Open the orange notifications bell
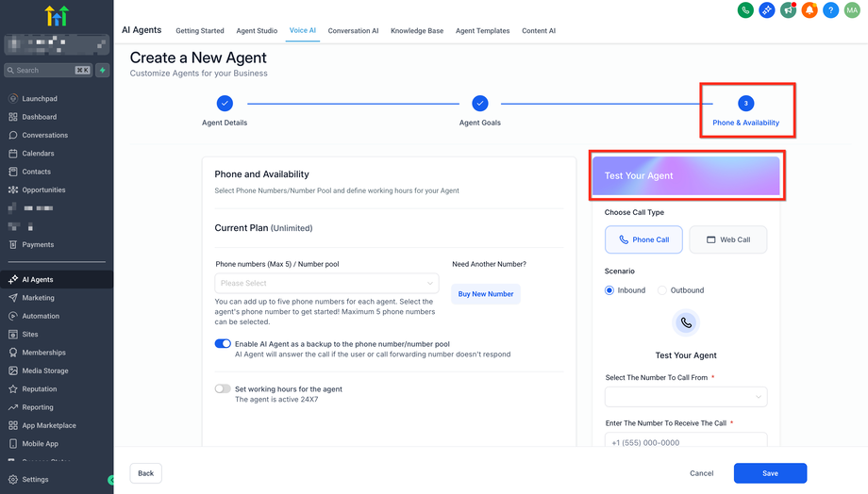This screenshot has height=494, width=868. point(810,10)
